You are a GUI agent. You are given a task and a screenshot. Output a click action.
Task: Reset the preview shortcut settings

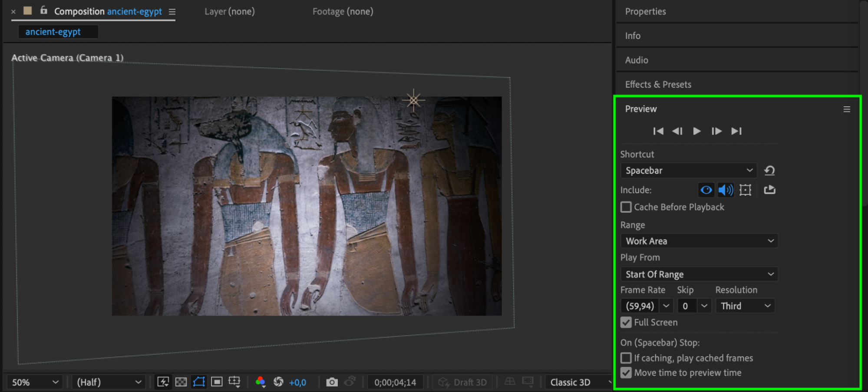769,171
